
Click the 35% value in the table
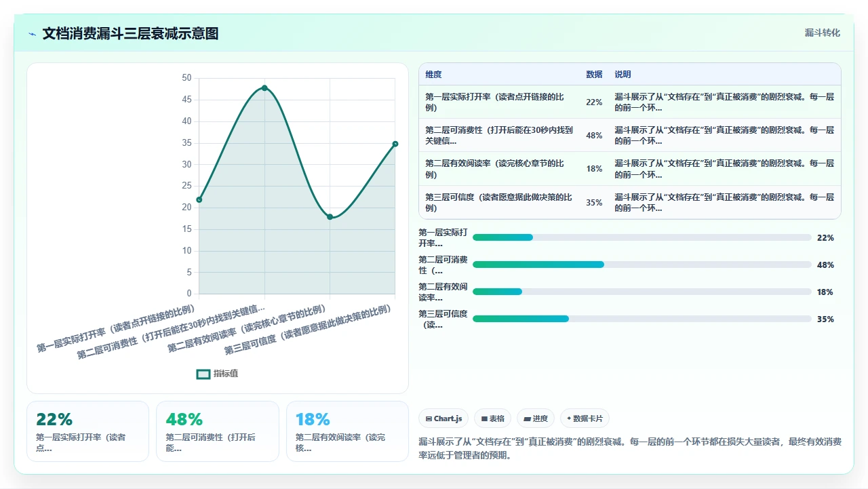pyautogui.click(x=594, y=202)
